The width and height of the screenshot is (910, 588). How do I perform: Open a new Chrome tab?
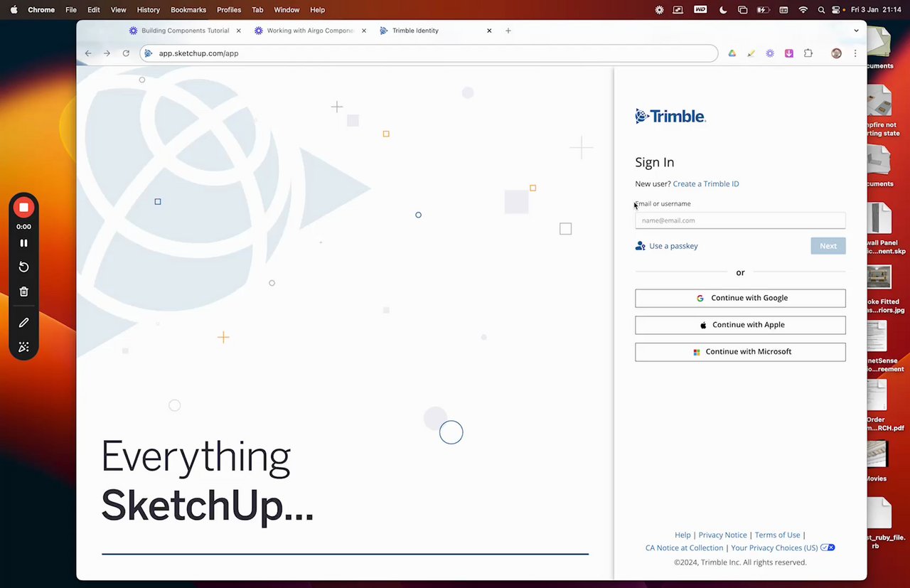(508, 31)
